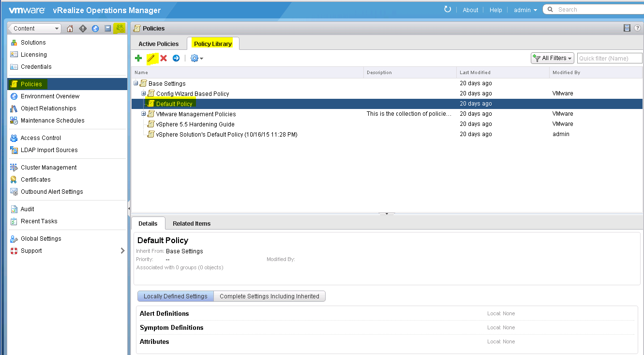Viewport: 644px width, 355px height.
Task: Open the Environment globe icon in navigation toolbar
Action: 95,29
